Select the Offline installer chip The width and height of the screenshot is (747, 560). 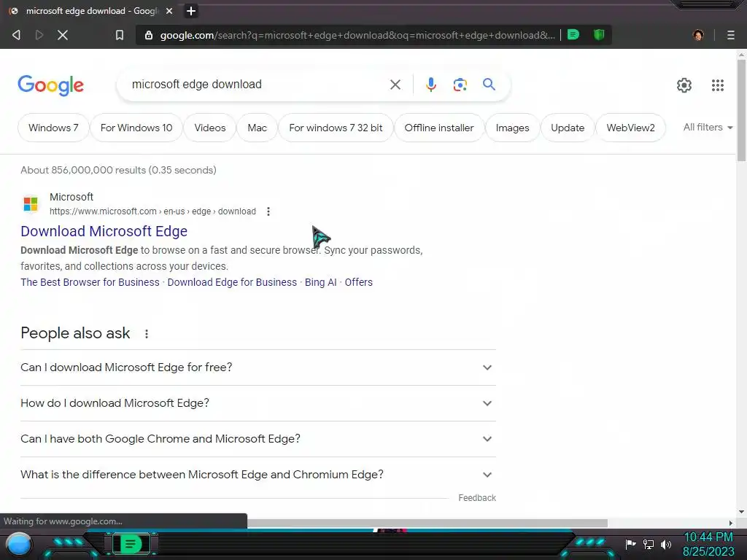(439, 128)
